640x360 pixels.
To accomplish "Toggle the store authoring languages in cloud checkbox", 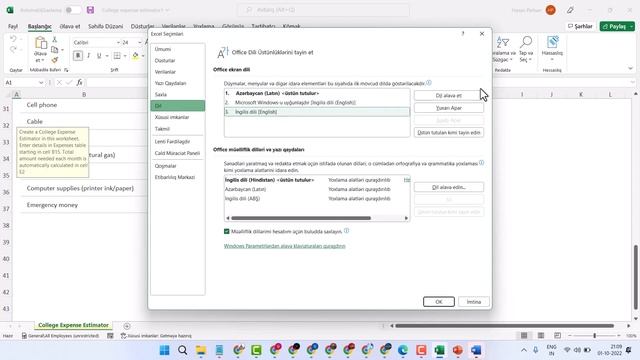I will [x=227, y=231].
